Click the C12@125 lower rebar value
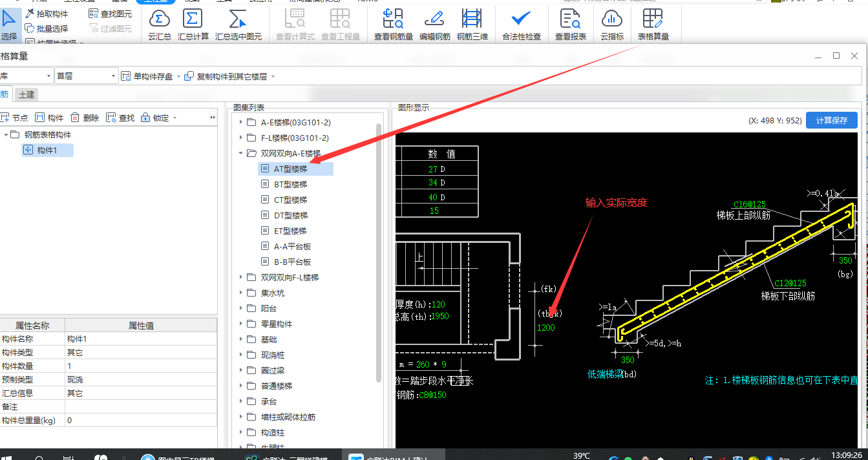 [x=790, y=283]
